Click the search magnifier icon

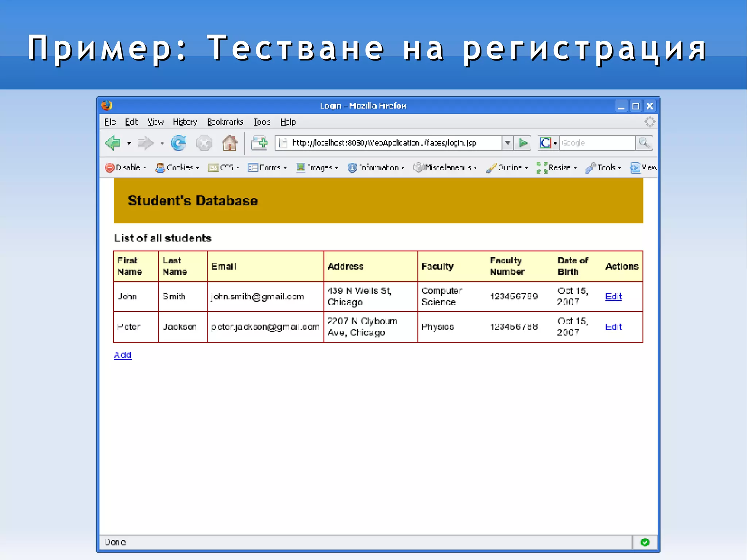[x=644, y=143]
